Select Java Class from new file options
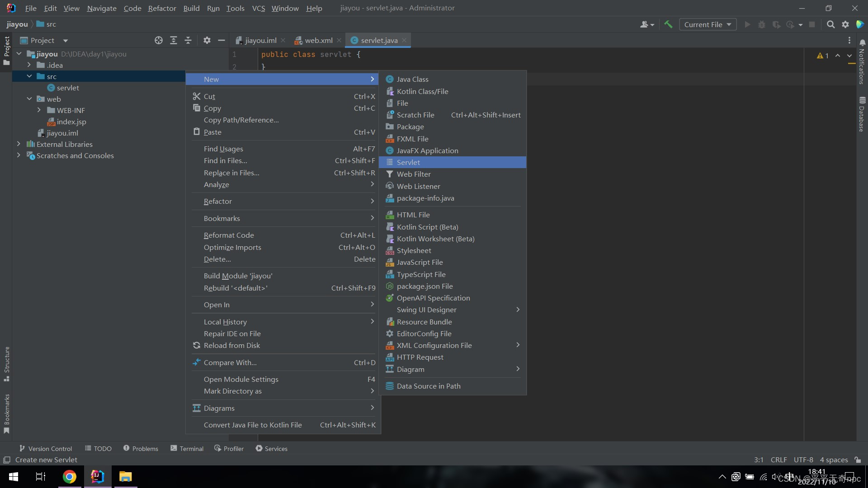 (413, 79)
